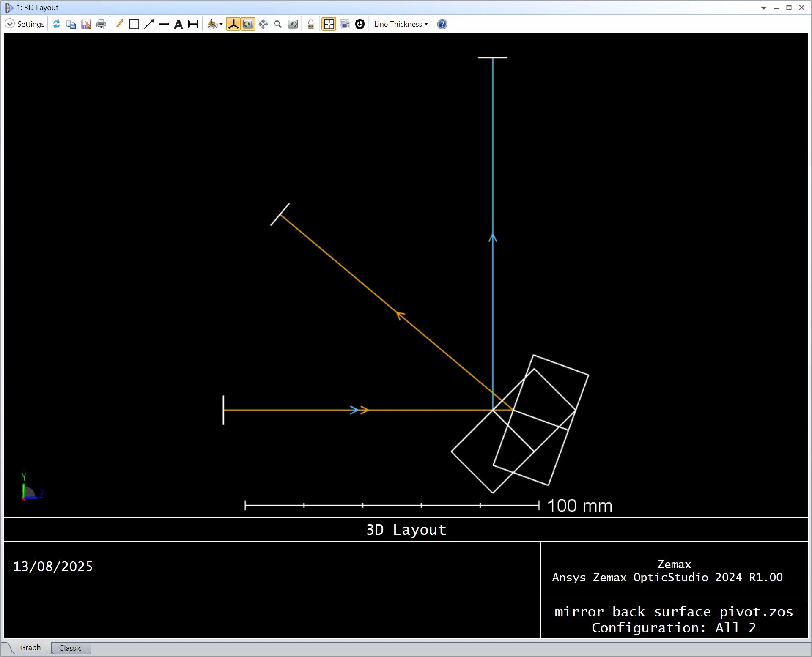Toggle the fit-to-window frame button
The height and width of the screenshot is (657, 812).
click(x=329, y=24)
